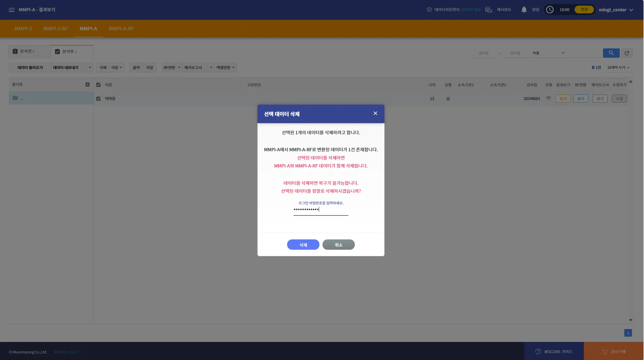Click the notification bell icon

point(524,10)
